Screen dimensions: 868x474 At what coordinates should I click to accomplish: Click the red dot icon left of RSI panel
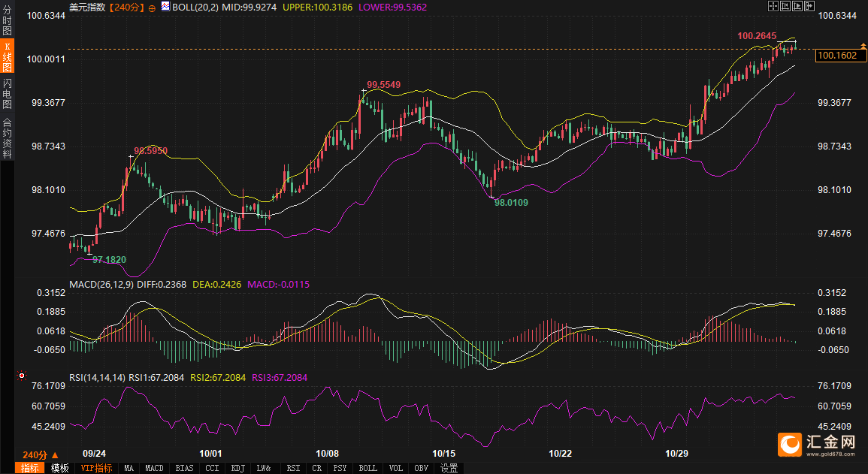[x=22, y=375]
